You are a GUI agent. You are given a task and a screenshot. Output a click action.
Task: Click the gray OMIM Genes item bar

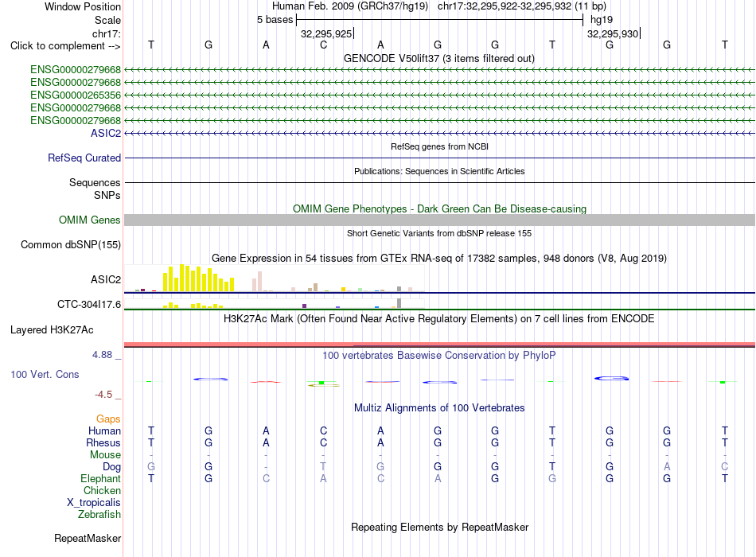tap(439, 220)
